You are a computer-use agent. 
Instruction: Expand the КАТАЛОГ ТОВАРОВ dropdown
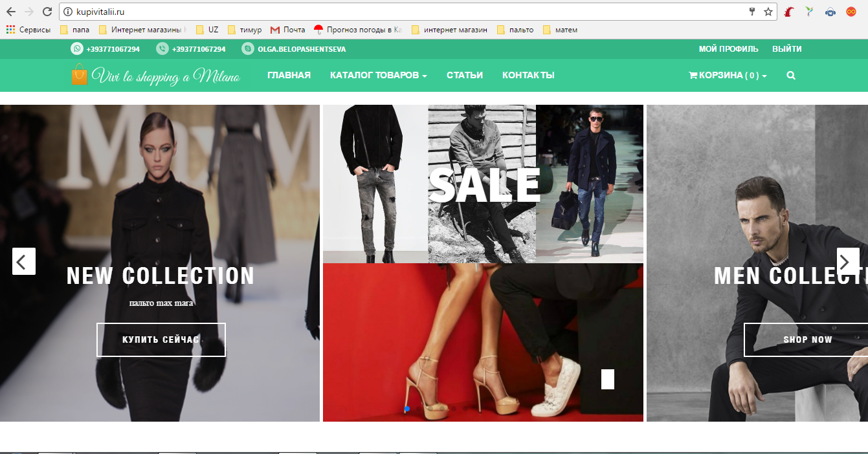coord(378,75)
